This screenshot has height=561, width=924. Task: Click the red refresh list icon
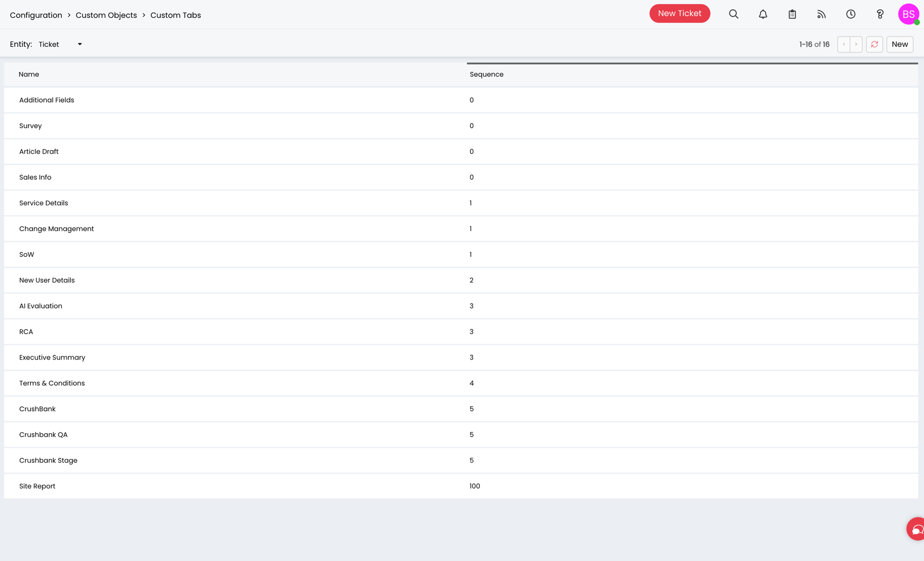[875, 45]
